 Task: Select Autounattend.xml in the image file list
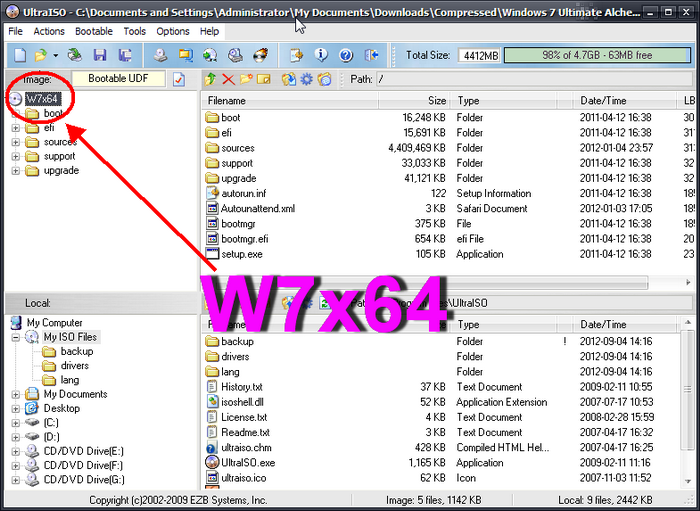click(x=258, y=208)
